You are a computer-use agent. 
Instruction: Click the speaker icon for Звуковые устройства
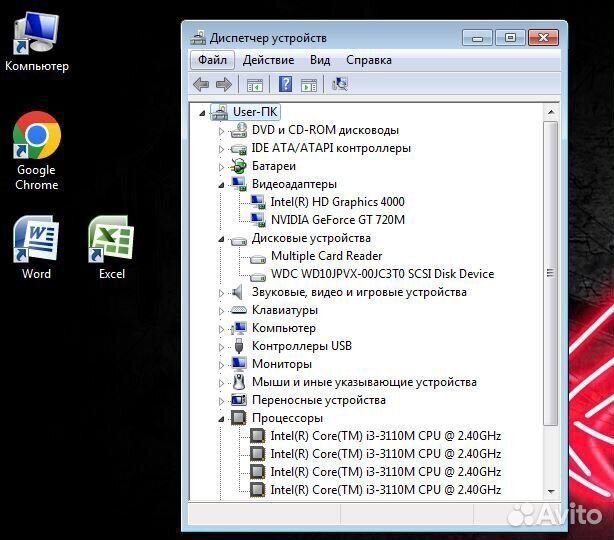point(238,292)
